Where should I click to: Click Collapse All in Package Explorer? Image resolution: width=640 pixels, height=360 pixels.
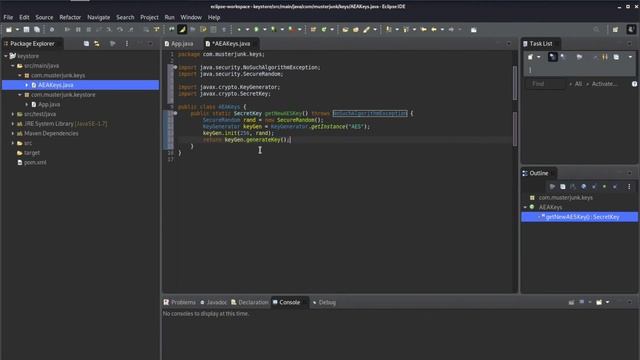tap(87, 43)
